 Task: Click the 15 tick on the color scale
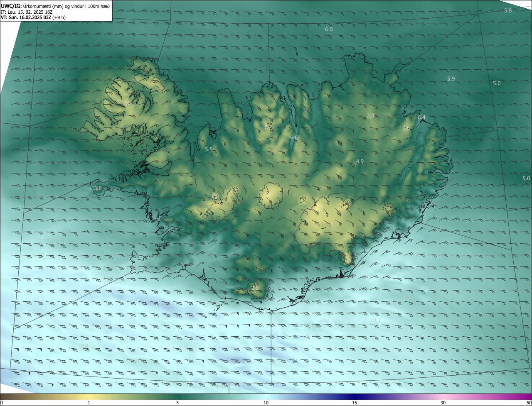(355, 403)
